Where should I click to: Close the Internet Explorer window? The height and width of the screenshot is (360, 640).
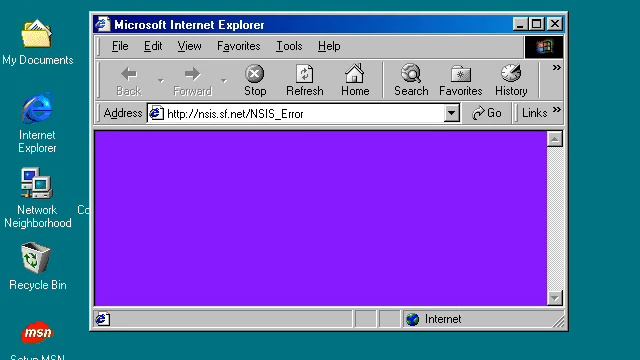[555, 24]
